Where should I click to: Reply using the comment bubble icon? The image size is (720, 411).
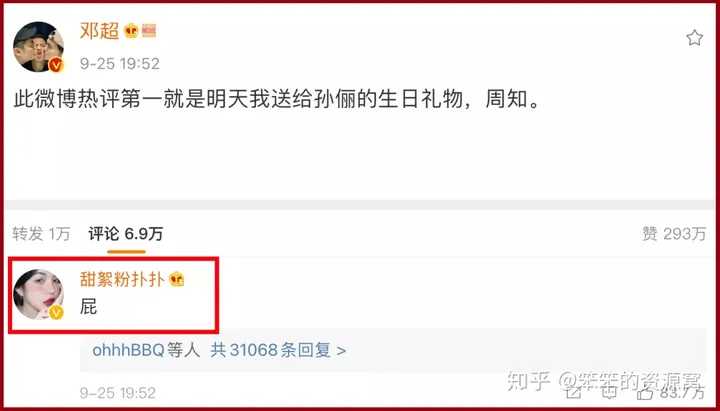click(x=609, y=394)
